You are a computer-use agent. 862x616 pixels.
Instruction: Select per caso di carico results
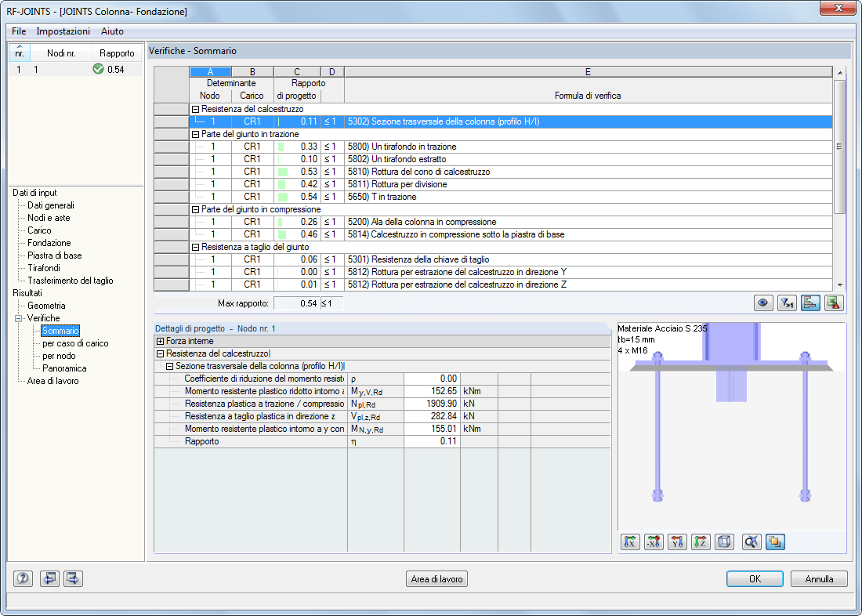click(75, 343)
